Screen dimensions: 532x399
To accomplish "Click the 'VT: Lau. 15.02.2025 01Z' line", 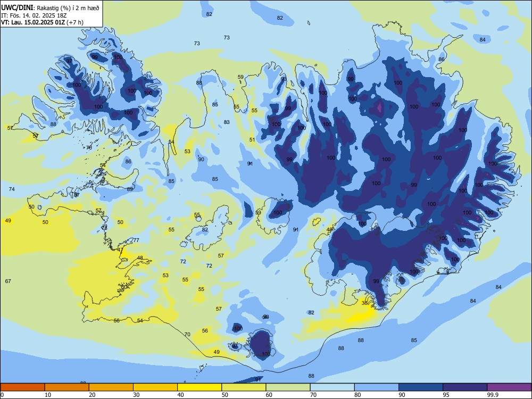I will (33, 22).
